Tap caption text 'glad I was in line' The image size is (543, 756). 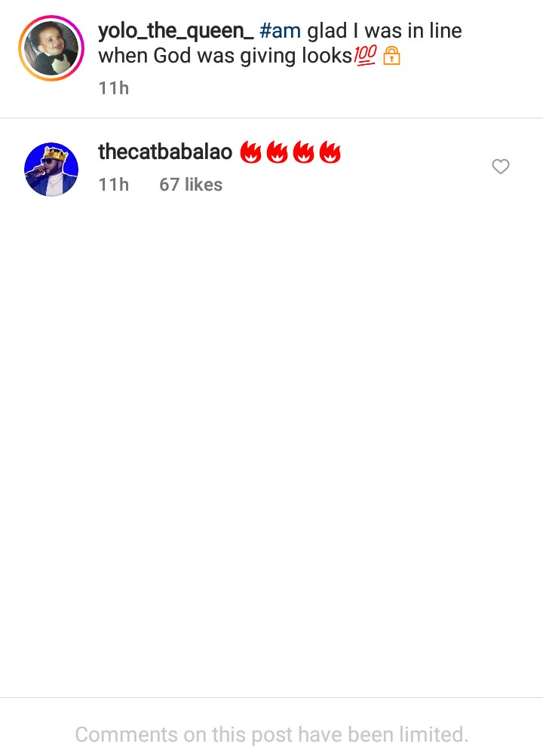coord(385,32)
